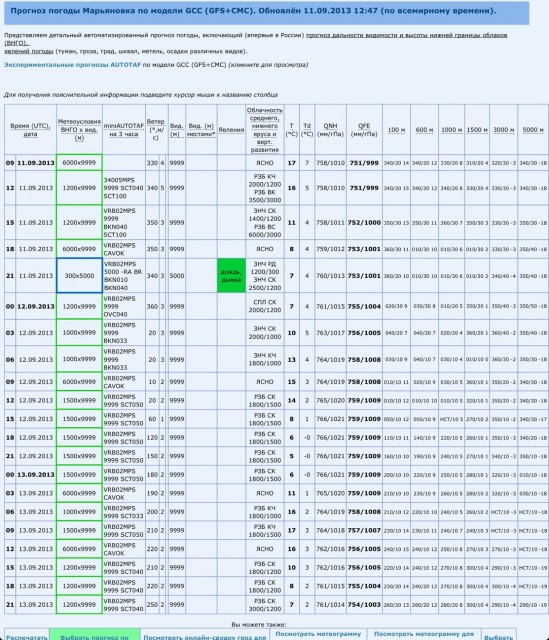The width and height of the screenshot is (549, 640).
Task: Open 'Посмотреть онлайн-сводку гроз для' button
Action: pyautogui.click(x=204, y=637)
